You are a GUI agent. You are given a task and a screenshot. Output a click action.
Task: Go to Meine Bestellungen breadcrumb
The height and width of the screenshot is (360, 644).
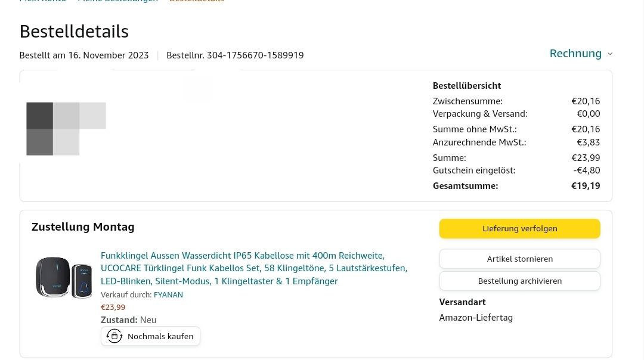pyautogui.click(x=118, y=1)
